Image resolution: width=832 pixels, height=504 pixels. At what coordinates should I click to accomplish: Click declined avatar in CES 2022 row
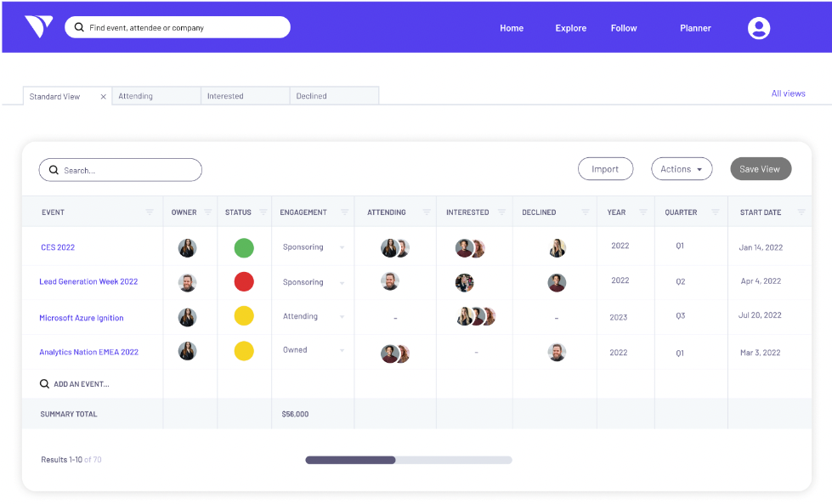coord(557,248)
